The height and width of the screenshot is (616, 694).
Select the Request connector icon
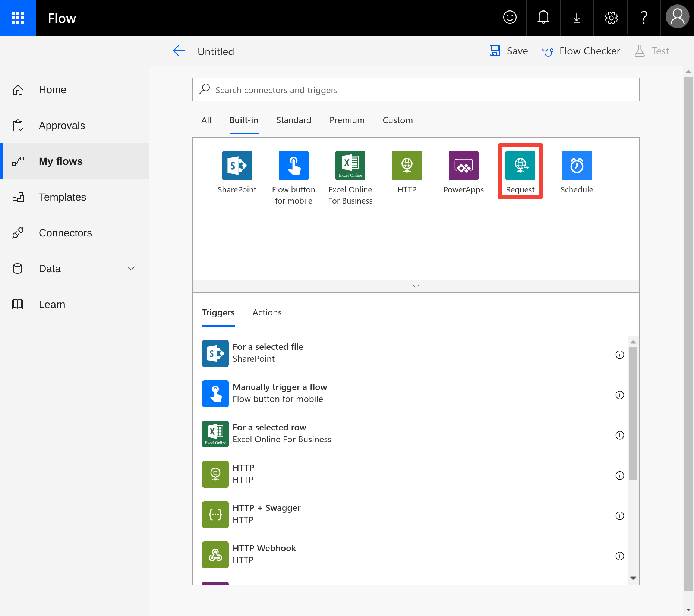click(x=520, y=166)
